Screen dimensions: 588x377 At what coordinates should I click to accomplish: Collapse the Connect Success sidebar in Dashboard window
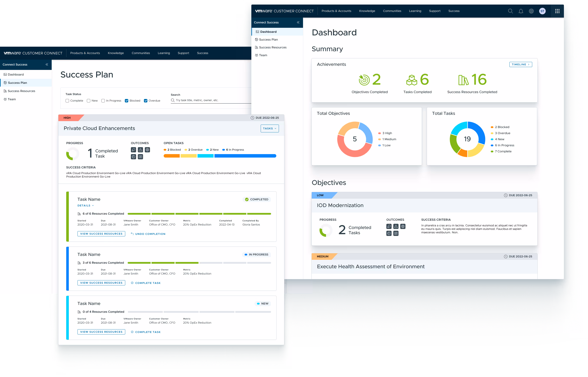[x=298, y=22]
